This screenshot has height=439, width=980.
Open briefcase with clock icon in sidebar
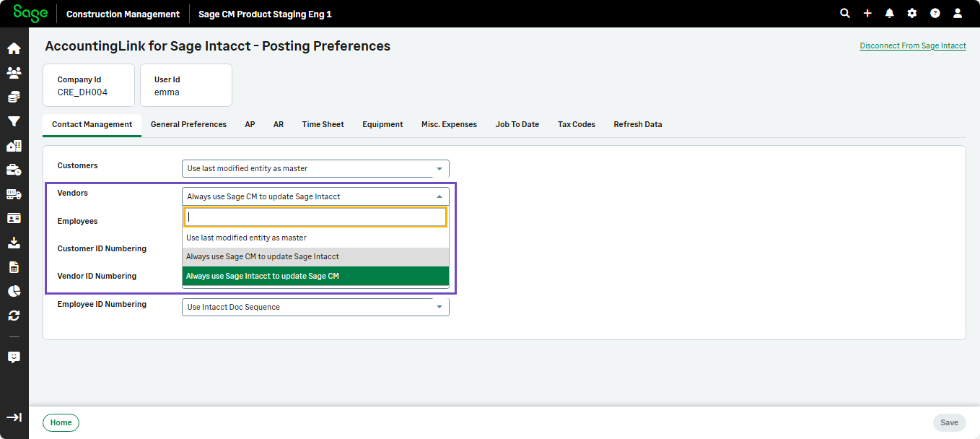(14, 170)
